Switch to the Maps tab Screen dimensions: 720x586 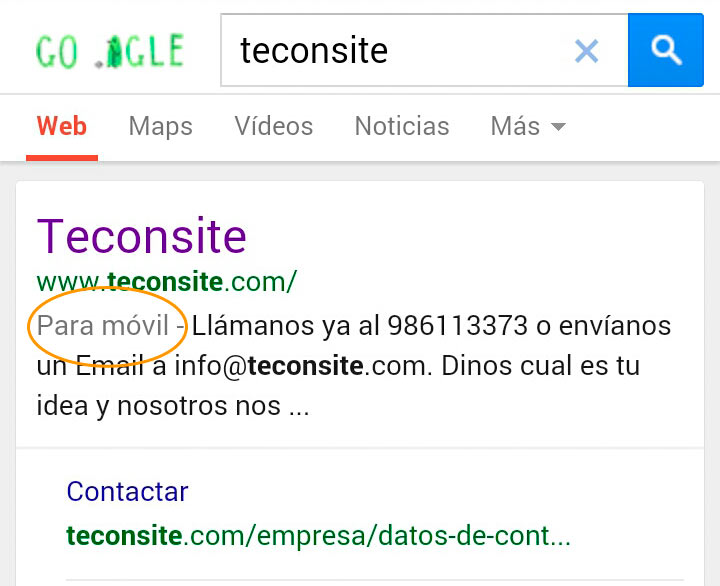161,126
